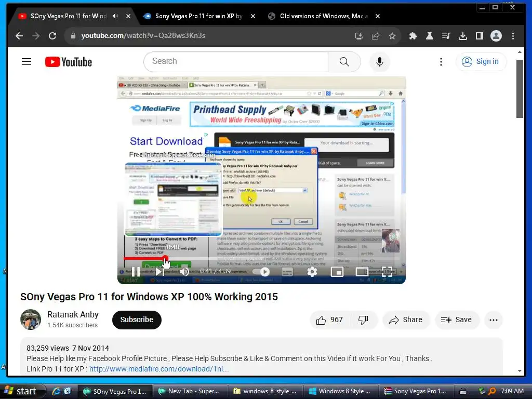Open the media controls toolbar icon
Screen dimensions: 532x399
[446, 36]
